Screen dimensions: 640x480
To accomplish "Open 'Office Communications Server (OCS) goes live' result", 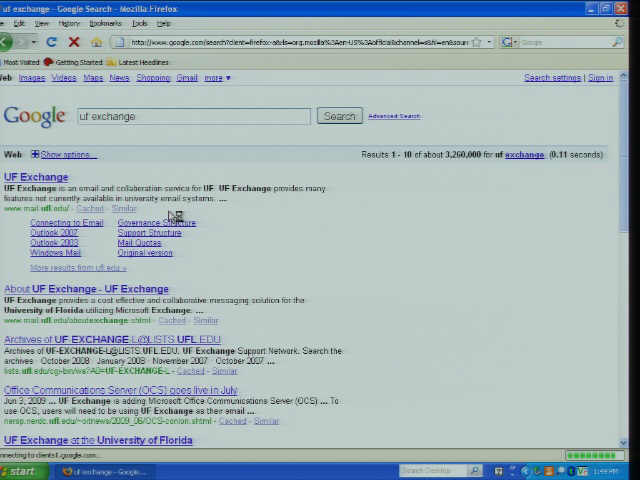I will click(x=120, y=390).
